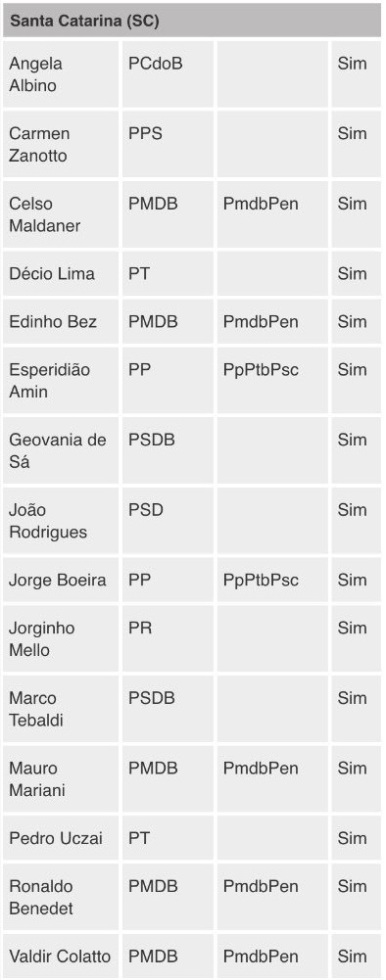Click the Geovania de Sá name
This screenshot has width=386, height=980.
(x=58, y=450)
